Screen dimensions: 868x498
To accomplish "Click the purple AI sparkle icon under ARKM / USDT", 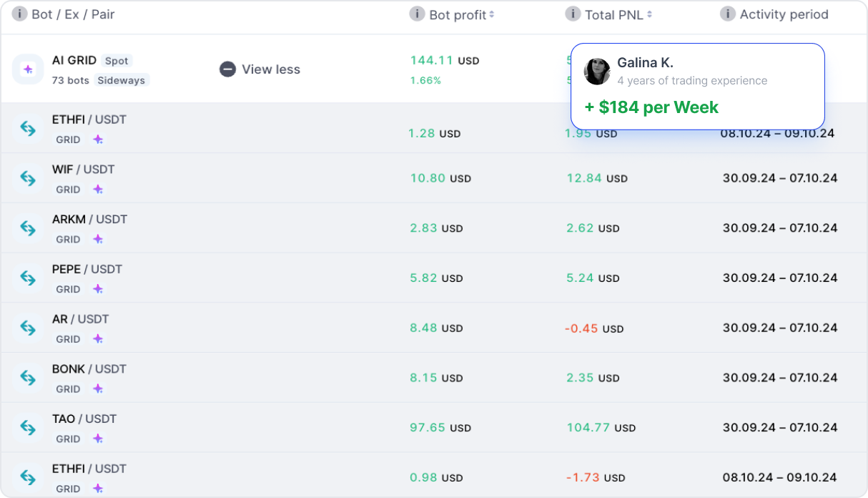I will pyautogui.click(x=98, y=240).
